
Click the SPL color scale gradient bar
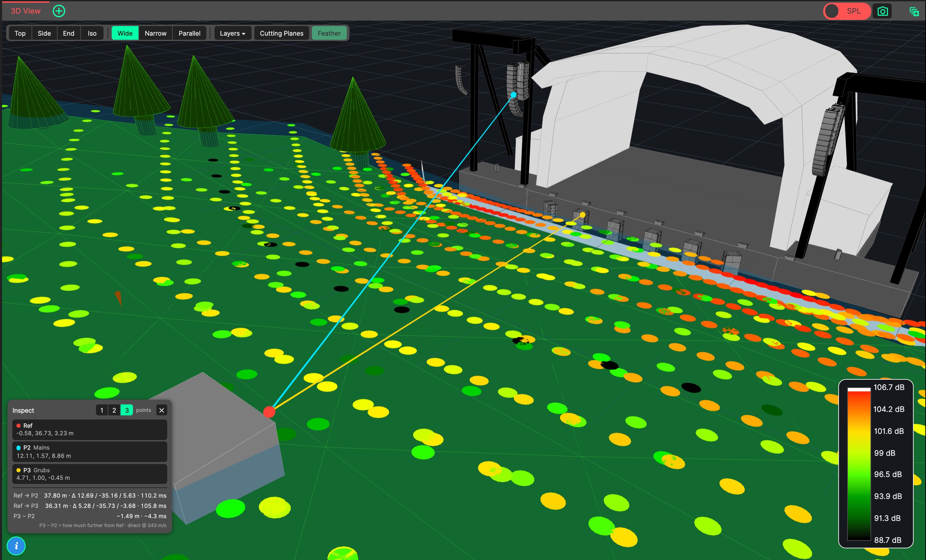pos(859,464)
